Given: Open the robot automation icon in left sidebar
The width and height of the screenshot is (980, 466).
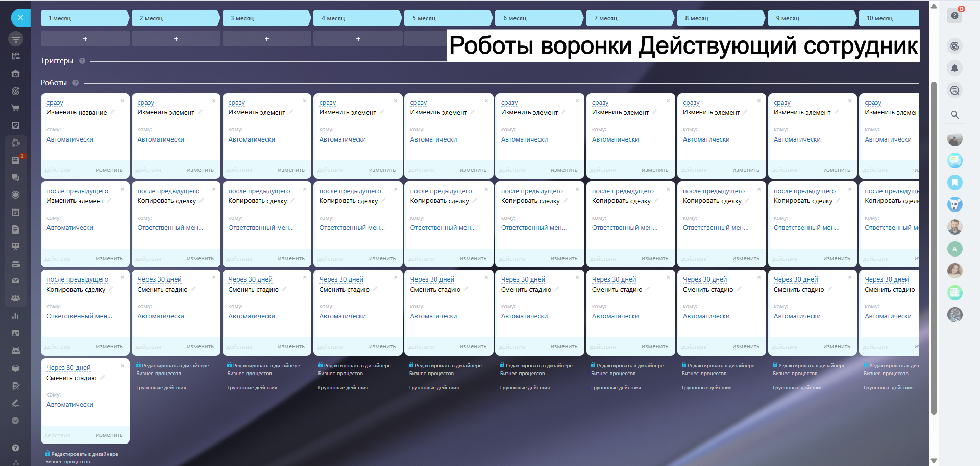Looking at the screenshot, I should [16, 351].
